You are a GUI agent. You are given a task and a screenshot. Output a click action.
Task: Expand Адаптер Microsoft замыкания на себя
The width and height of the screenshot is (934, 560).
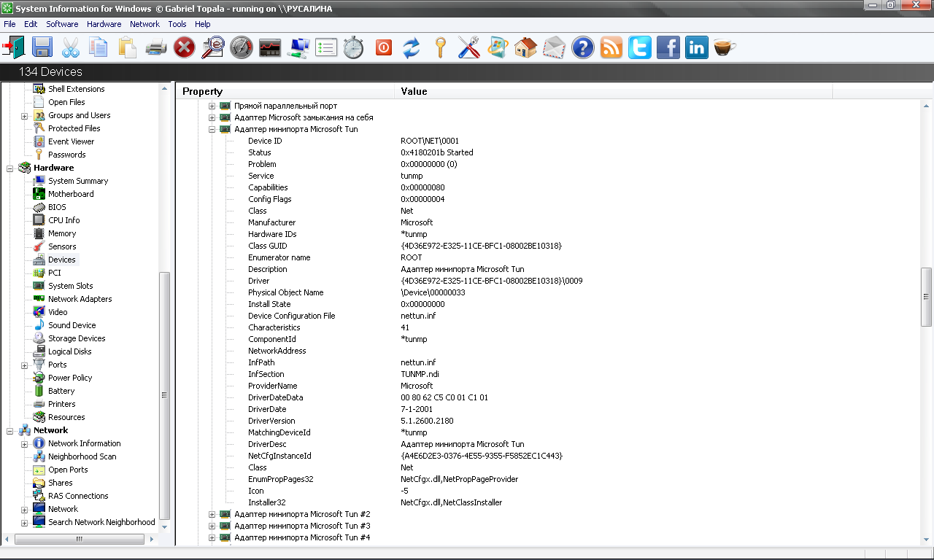212,117
